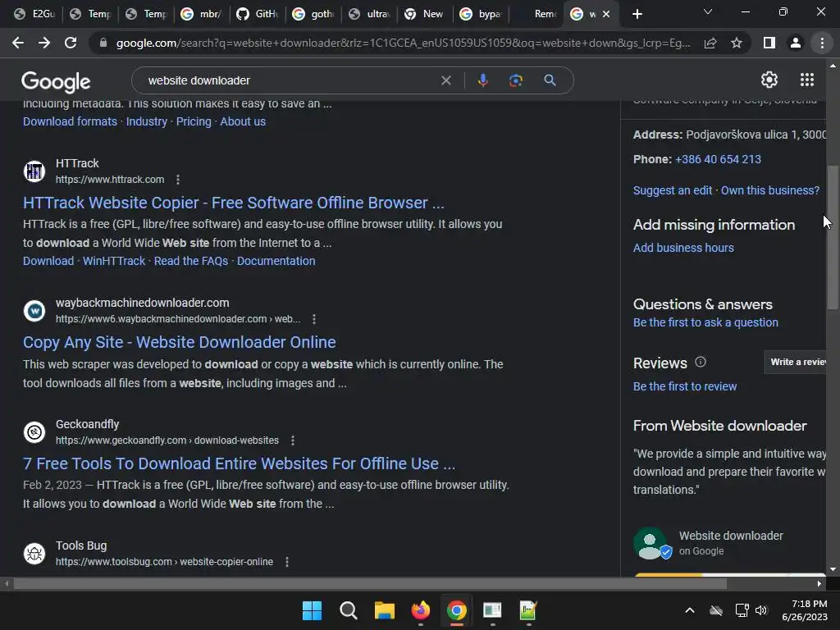Share this page icon in address bar
840x630 pixels.
(x=710, y=43)
